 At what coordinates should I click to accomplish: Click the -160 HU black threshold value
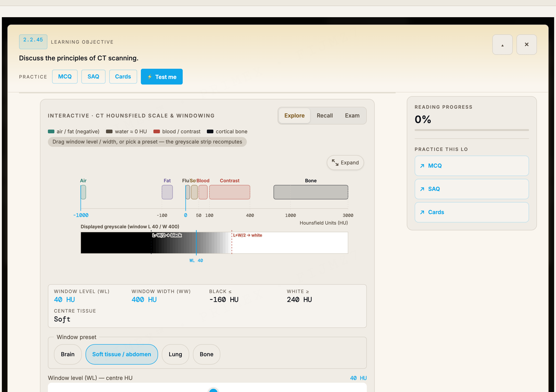(224, 300)
